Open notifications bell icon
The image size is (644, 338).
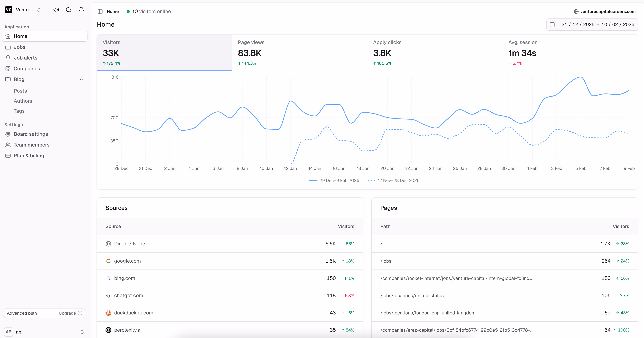(x=81, y=10)
